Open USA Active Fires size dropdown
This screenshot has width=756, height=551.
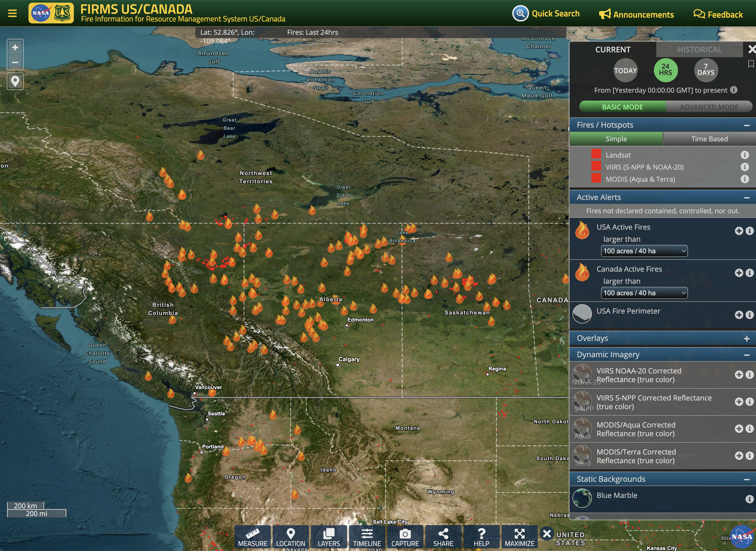tap(644, 251)
